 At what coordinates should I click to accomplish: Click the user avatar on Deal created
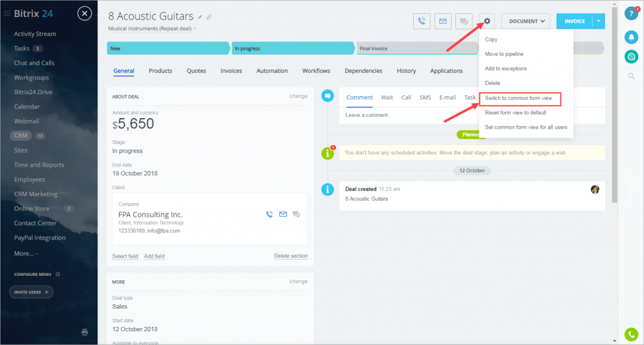[x=595, y=190]
